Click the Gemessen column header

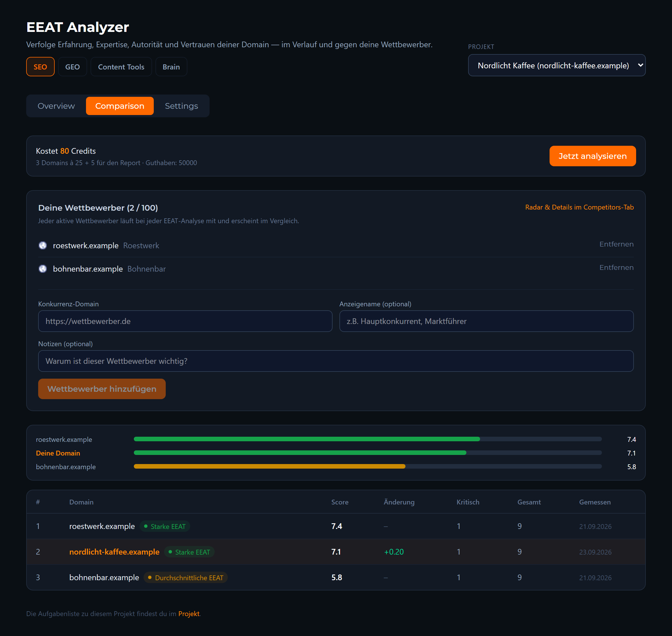point(595,502)
